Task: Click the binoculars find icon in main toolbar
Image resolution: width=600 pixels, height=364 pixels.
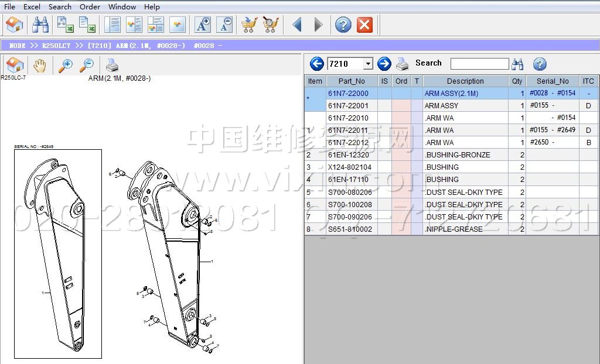Action: coord(40,25)
